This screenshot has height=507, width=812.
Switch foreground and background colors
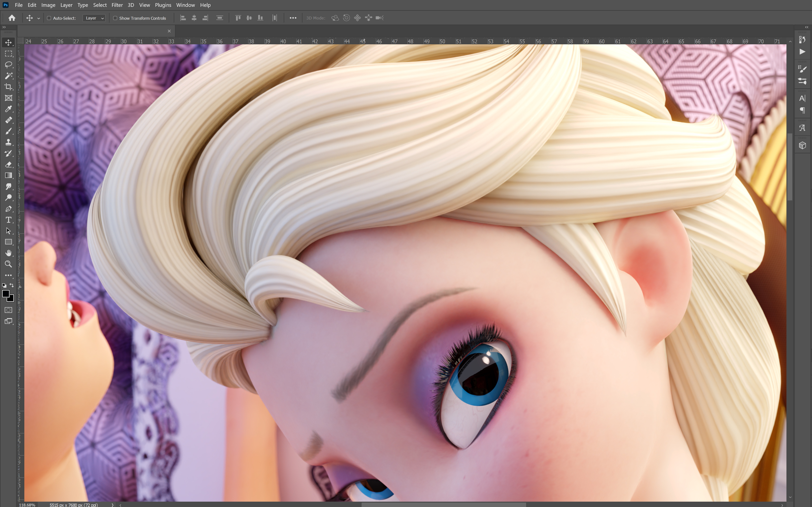click(x=12, y=285)
